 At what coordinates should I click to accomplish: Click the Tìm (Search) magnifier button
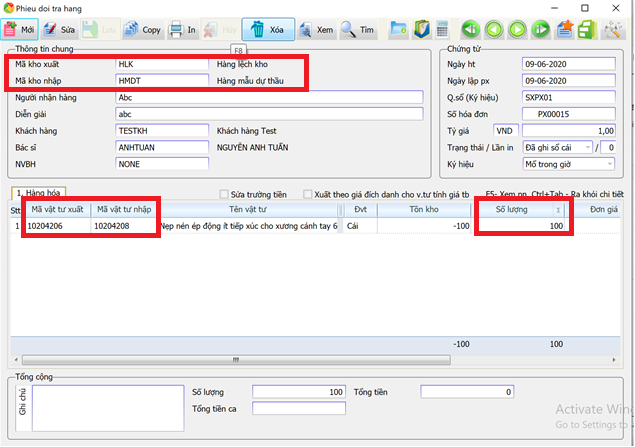click(x=357, y=30)
